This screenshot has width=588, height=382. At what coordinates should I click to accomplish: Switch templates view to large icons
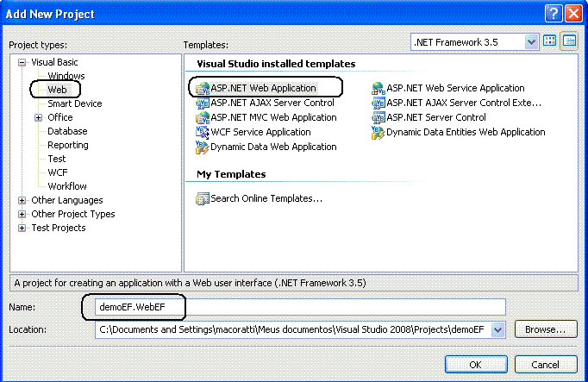550,41
